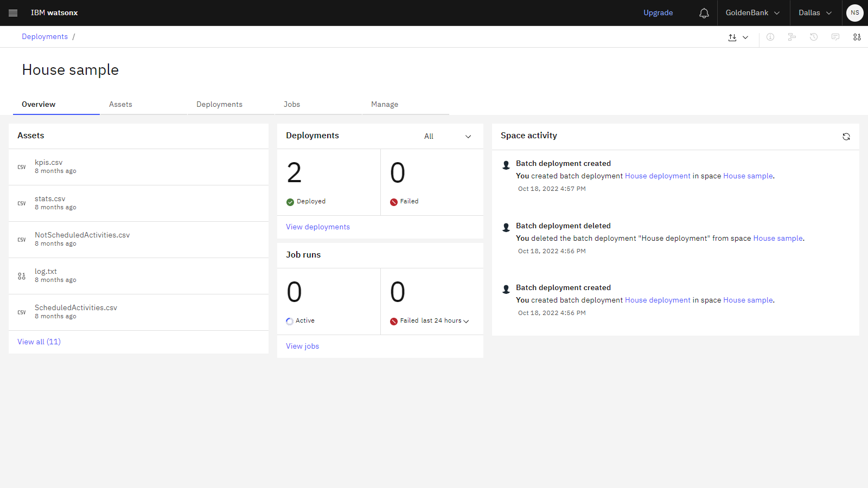Switch to the Overview tab
The image size is (868, 488).
(x=56, y=105)
